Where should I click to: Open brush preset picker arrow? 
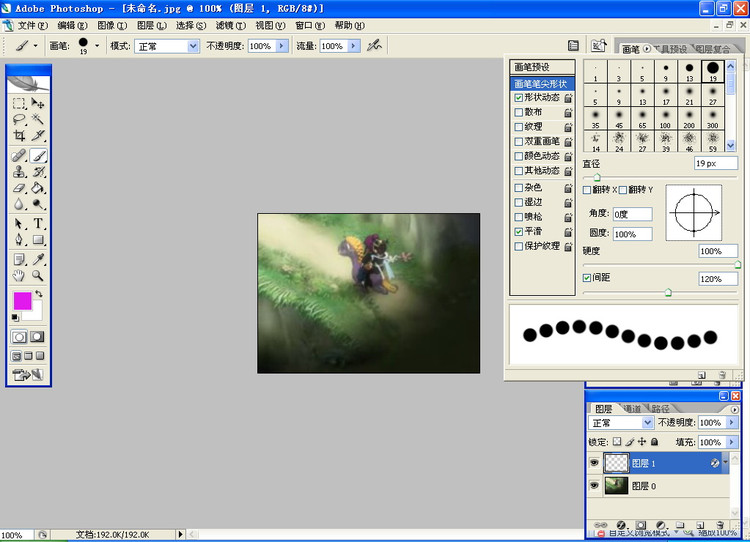pos(97,46)
